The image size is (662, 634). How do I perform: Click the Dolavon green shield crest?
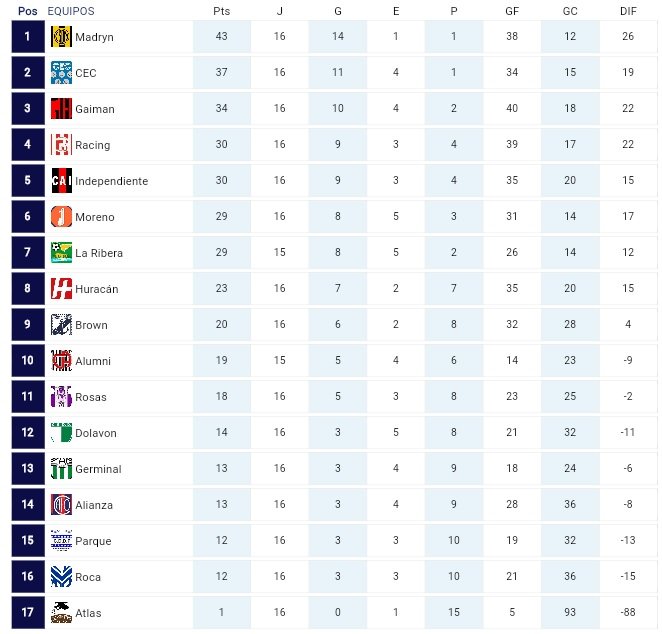pos(61,433)
